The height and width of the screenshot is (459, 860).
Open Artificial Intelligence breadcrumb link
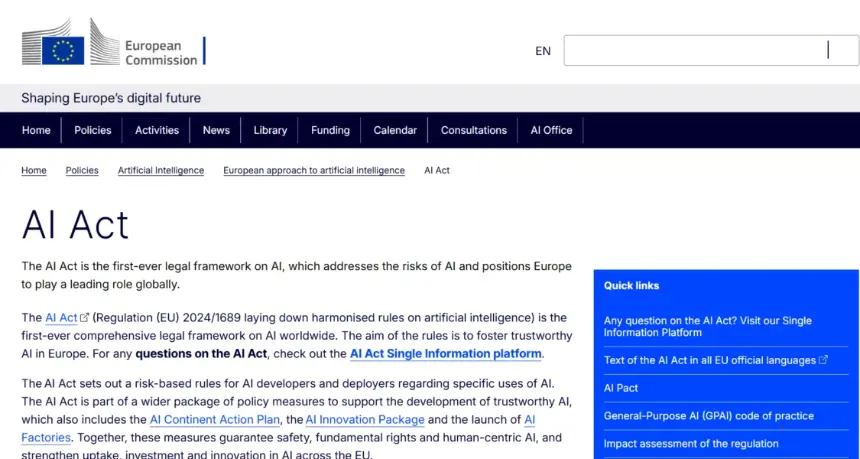161,171
